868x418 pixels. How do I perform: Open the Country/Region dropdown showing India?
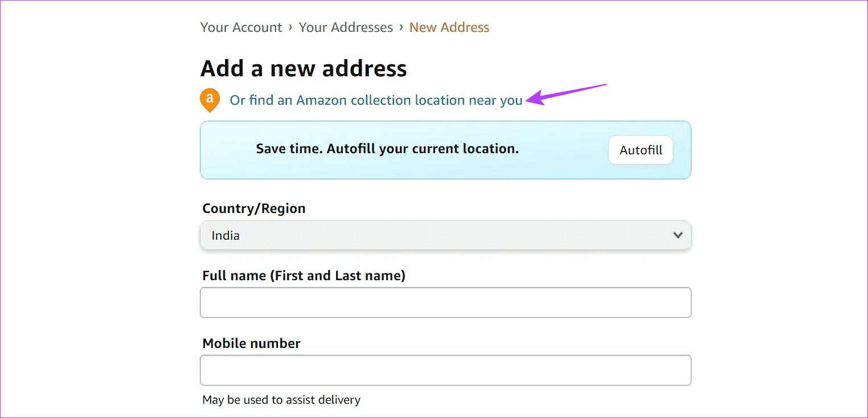(445, 235)
